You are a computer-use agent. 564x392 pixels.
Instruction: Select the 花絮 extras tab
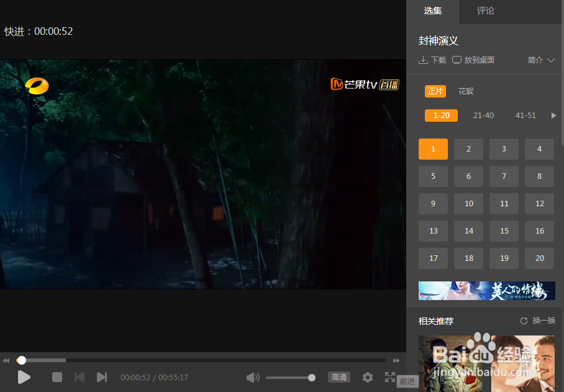pos(465,91)
